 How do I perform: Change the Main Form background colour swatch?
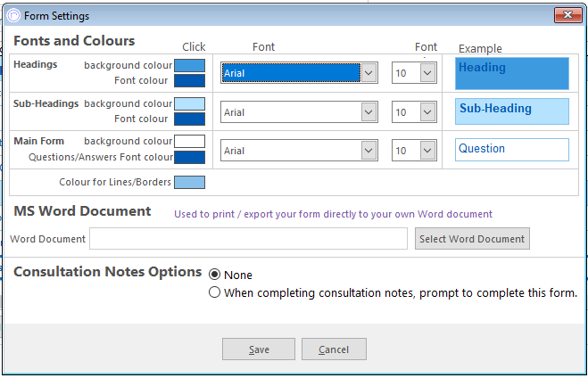(189, 141)
